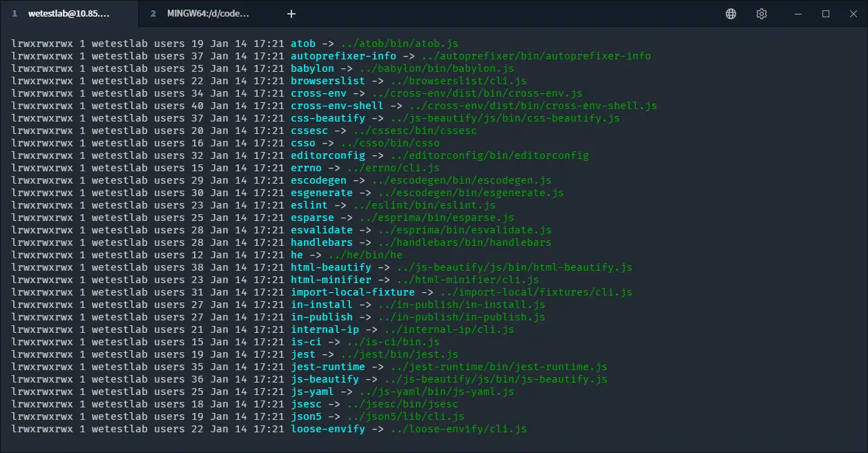Click the esvalidate symlink name
This screenshot has height=453, width=868.
(x=322, y=230)
